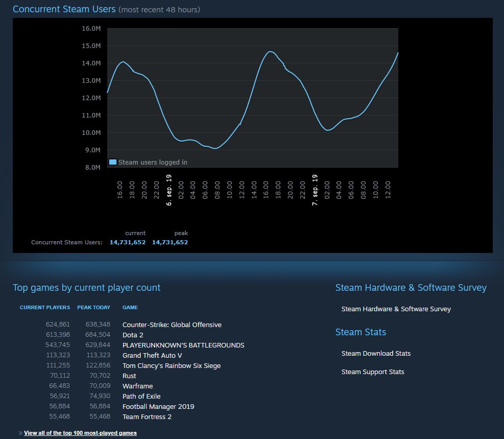Click the 'Steam Stats' section heading
This screenshot has width=504, height=439.
361,332
